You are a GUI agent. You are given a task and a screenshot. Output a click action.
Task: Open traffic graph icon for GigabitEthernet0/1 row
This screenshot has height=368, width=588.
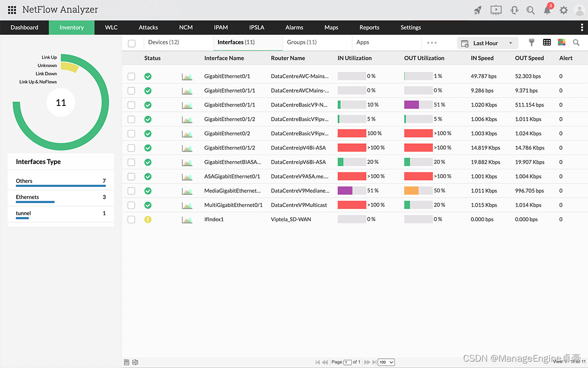click(x=187, y=77)
